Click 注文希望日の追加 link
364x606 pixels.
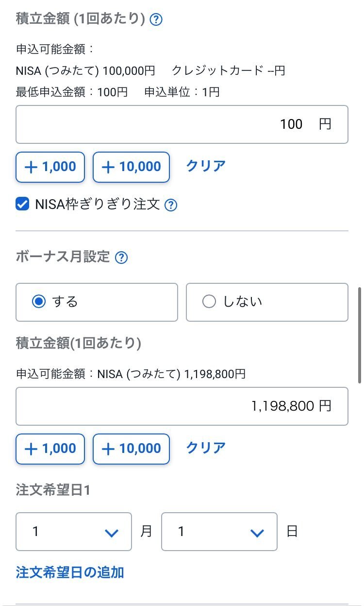pyautogui.click(x=70, y=572)
